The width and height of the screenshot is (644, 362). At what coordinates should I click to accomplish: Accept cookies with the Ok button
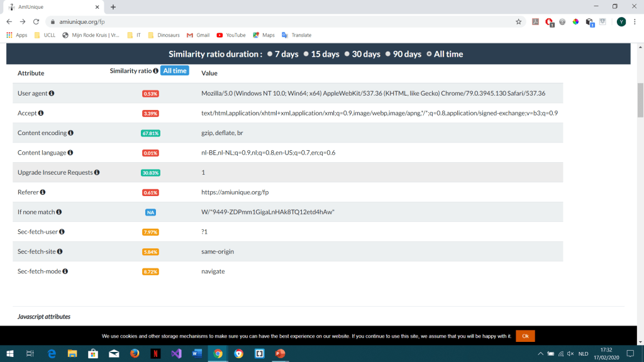(525, 336)
